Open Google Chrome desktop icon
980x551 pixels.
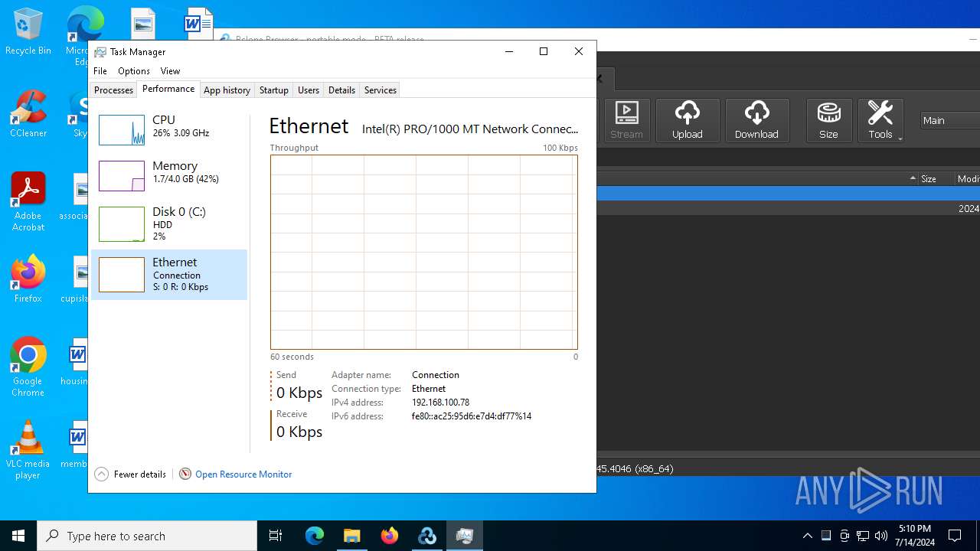tap(28, 367)
